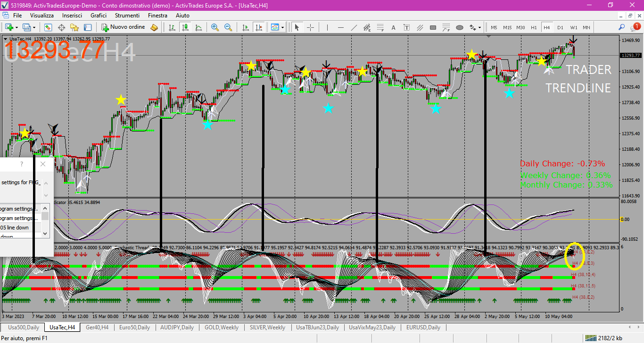Switch to GOLD,Weekly chart tab

coord(221,327)
